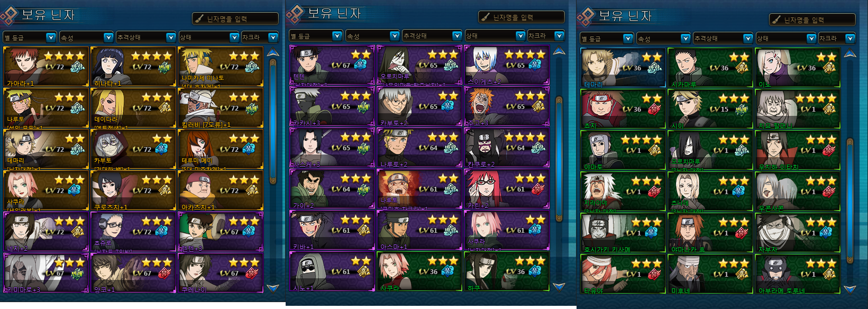
Task: Click the brush icon in the rightmost search box
Action: click(776, 20)
